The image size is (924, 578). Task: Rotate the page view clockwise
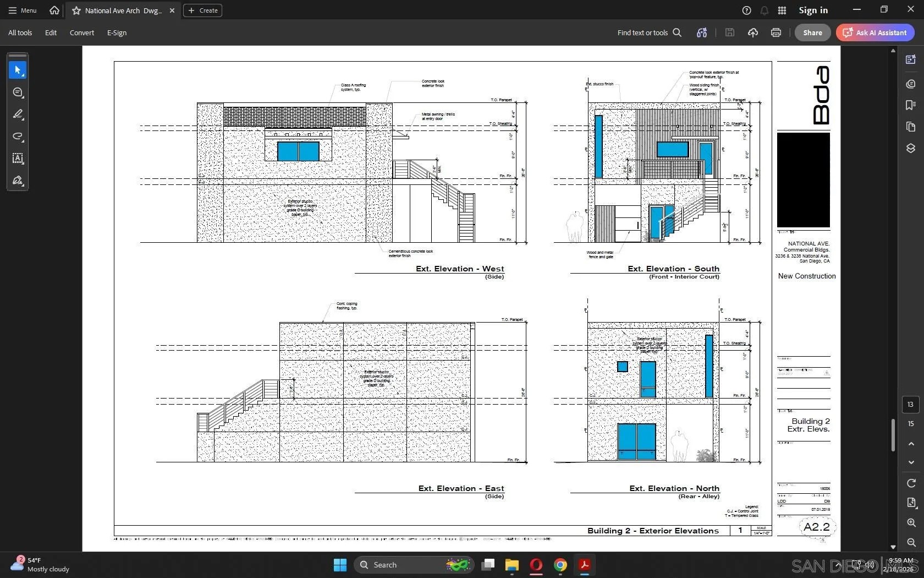[x=911, y=483]
